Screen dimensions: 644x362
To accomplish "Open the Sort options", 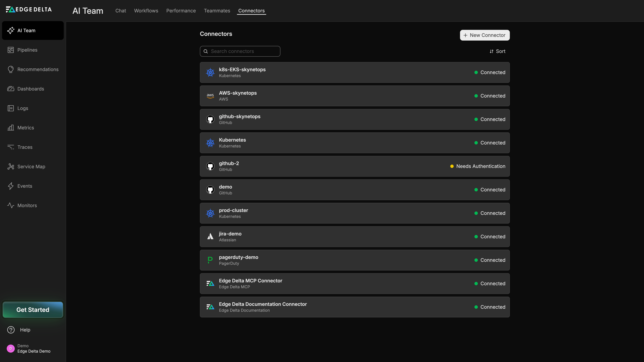I will [x=498, y=51].
